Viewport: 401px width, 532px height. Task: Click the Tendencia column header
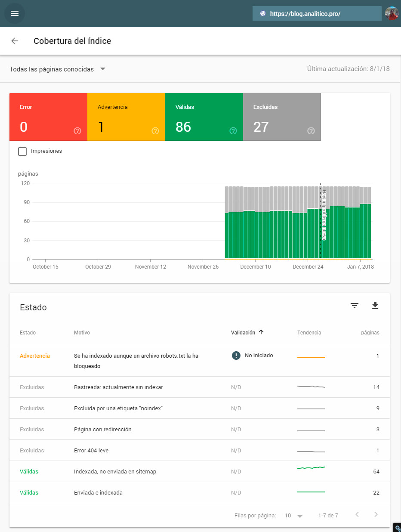309,333
